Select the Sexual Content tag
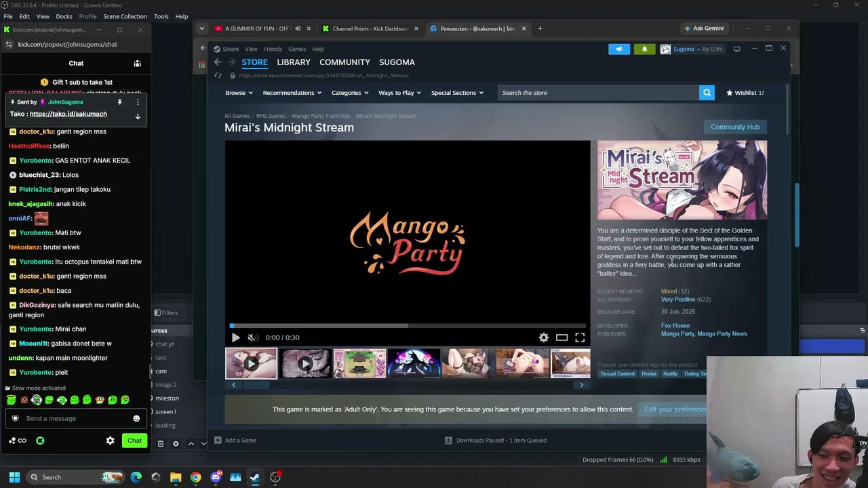The height and width of the screenshot is (488, 868). [x=617, y=374]
